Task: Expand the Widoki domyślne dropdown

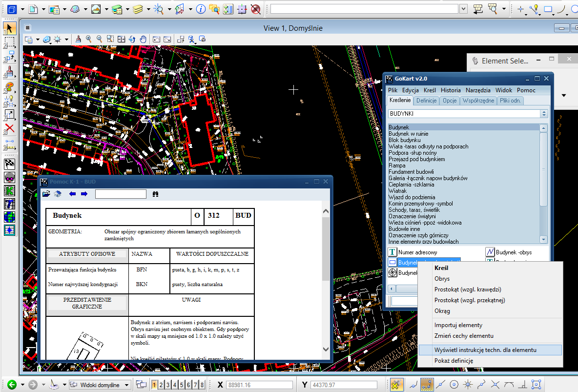Action: pyautogui.click(x=127, y=385)
